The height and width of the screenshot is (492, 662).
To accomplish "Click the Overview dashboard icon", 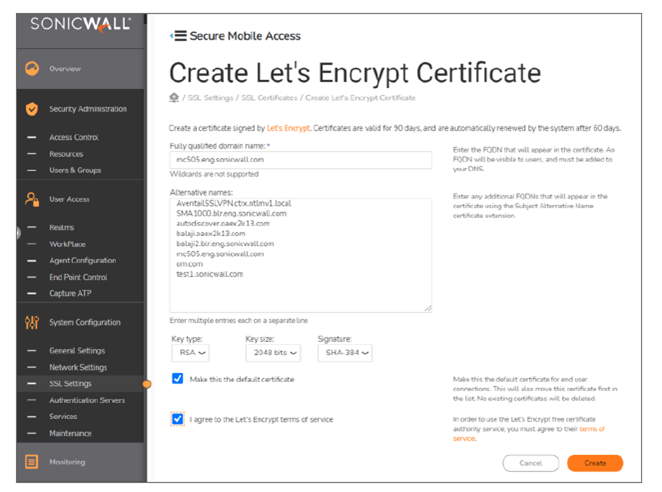I will pyautogui.click(x=31, y=68).
